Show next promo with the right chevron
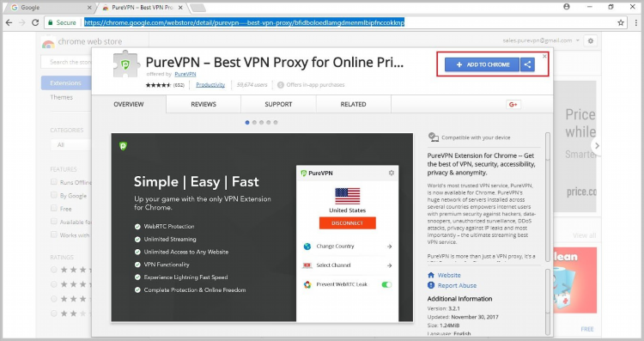Screen dimensions: 644x341 click(597, 145)
